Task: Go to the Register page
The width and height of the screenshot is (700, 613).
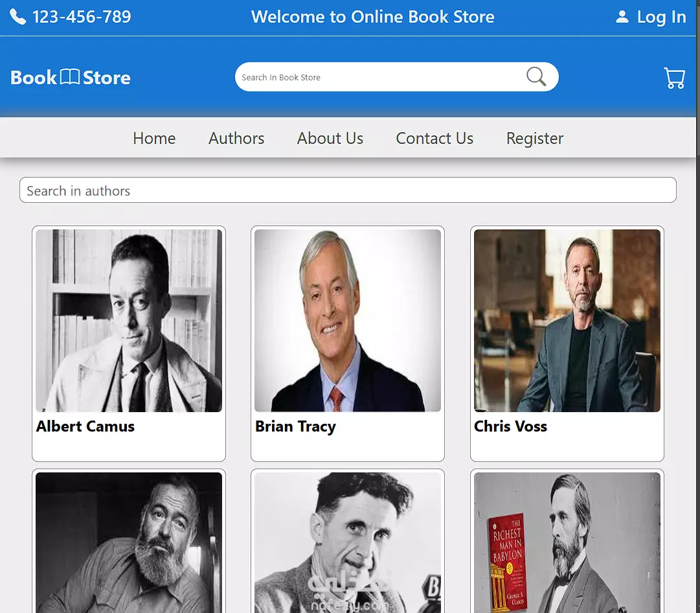Action: (535, 139)
